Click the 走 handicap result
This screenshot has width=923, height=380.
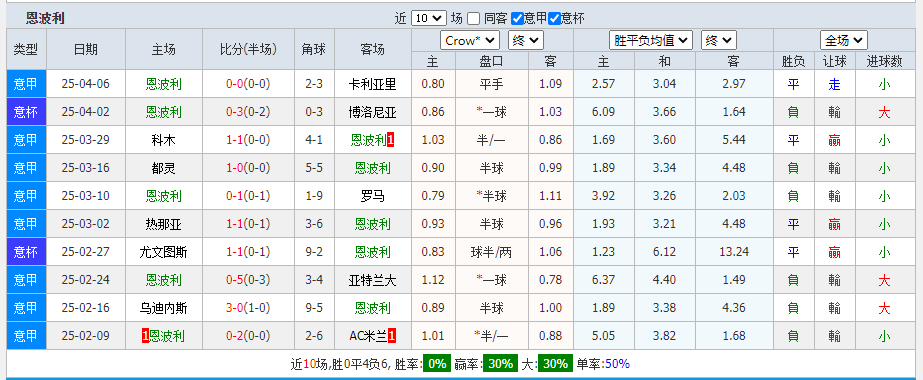[834, 84]
